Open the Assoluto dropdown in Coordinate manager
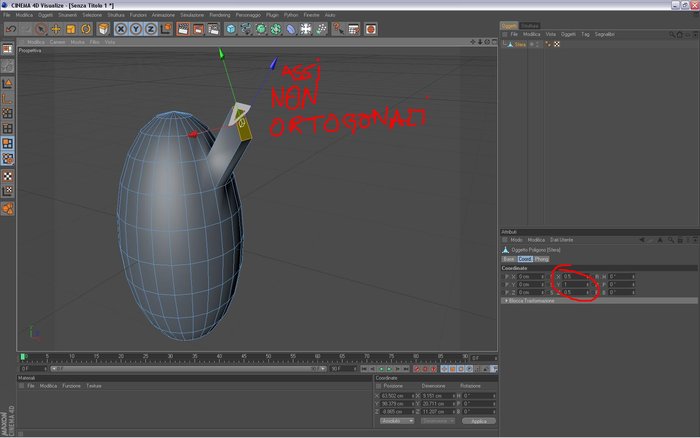700x438 pixels. tap(397, 421)
